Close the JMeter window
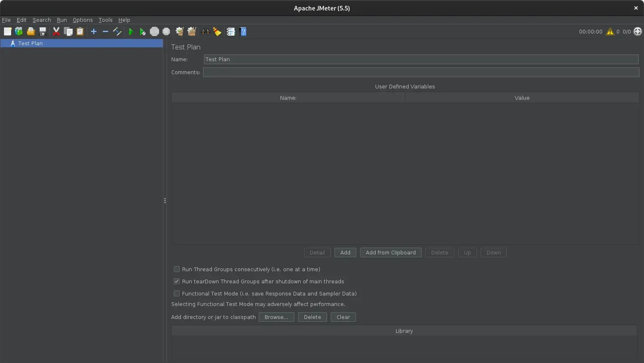Screen dimensions: 644x363 [636, 8]
